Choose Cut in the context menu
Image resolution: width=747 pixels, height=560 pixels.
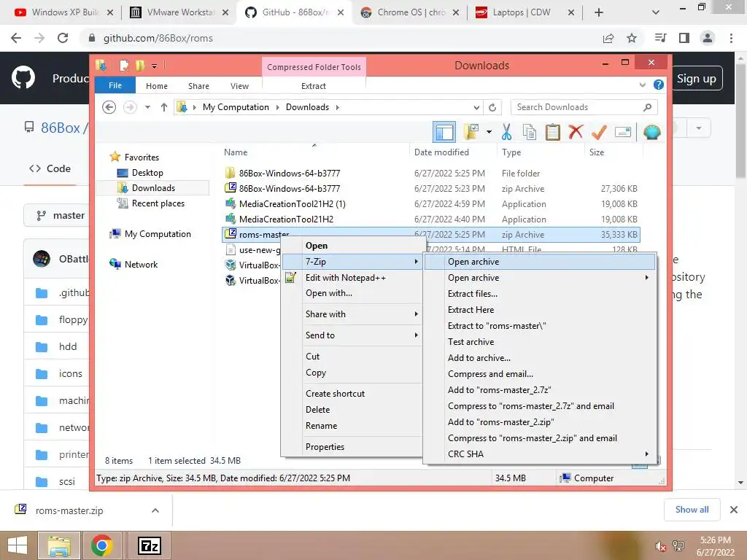[x=352, y=356]
